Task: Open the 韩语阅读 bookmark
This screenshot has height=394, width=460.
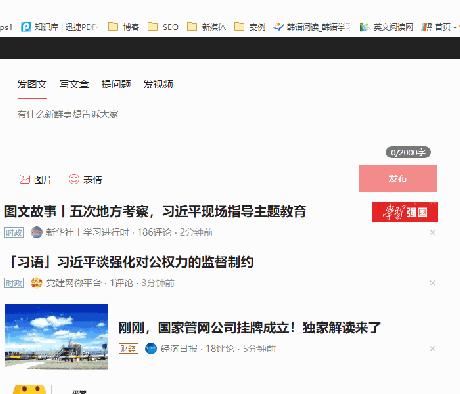Action: point(312,27)
